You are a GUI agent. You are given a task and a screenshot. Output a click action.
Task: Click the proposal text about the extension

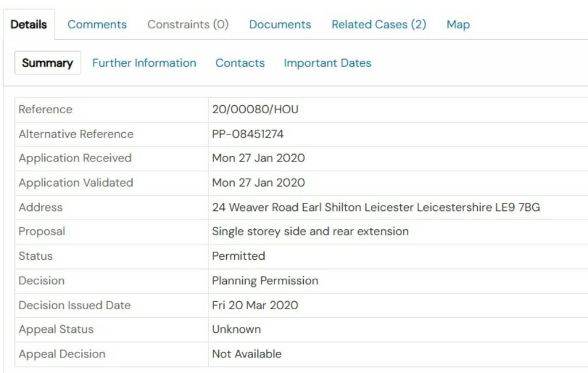click(x=310, y=232)
